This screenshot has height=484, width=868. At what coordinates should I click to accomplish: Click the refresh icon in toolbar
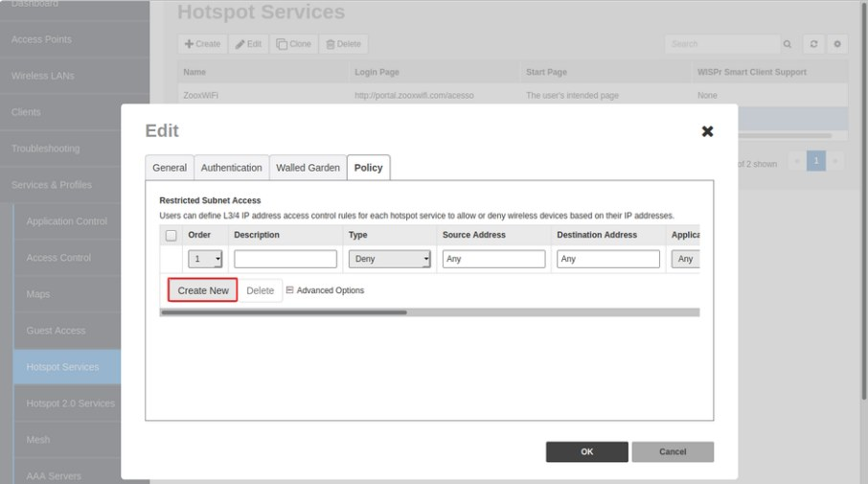(x=813, y=44)
